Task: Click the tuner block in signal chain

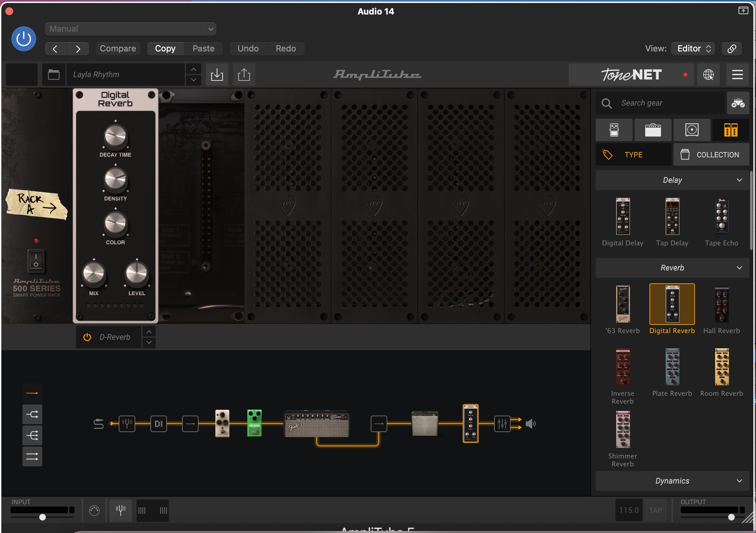Action: pyautogui.click(x=127, y=423)
